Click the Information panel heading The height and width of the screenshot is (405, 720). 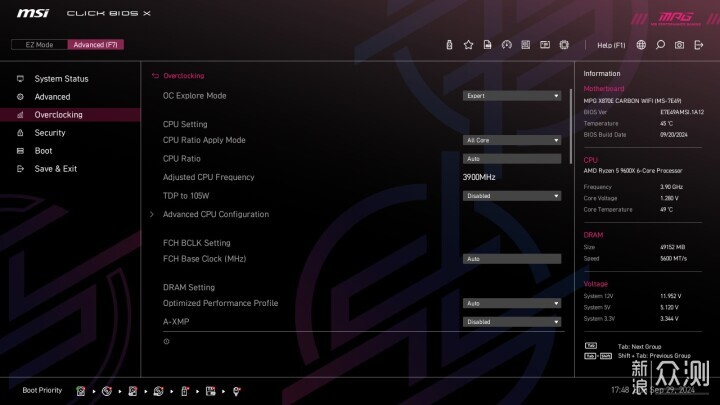[602, 73]
